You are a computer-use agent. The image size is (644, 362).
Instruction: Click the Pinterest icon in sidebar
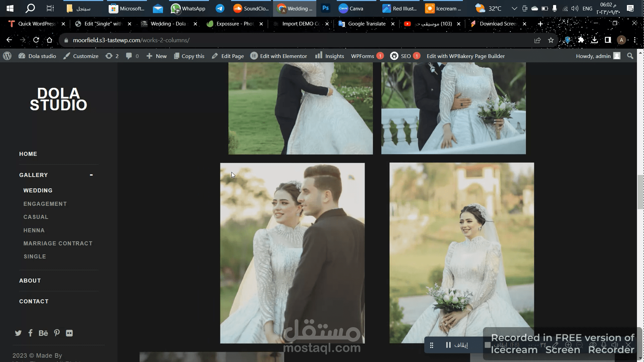click(57, 333)
